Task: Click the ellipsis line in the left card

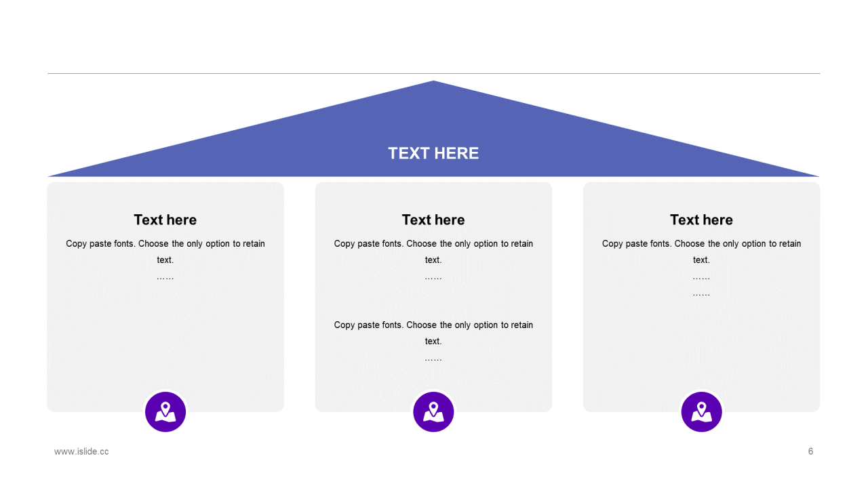Action: (x=165, y=277)
